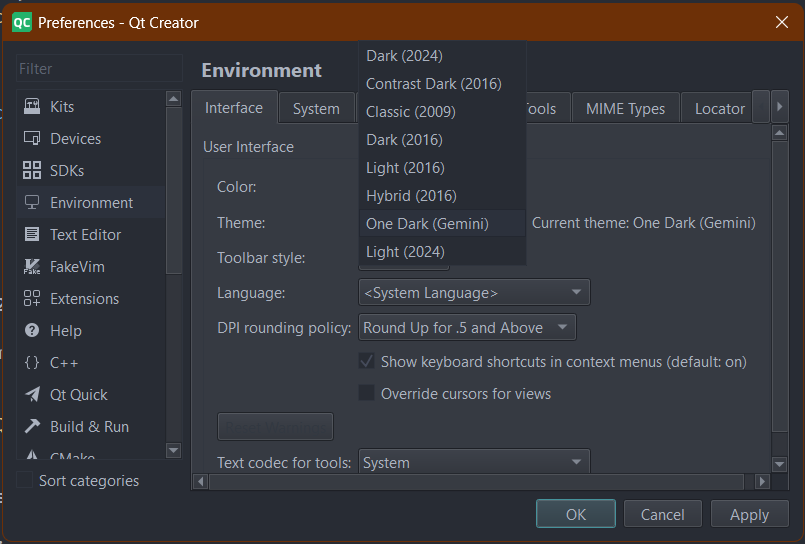
Task: Select Text Editor category
Action: pos(91,235)
